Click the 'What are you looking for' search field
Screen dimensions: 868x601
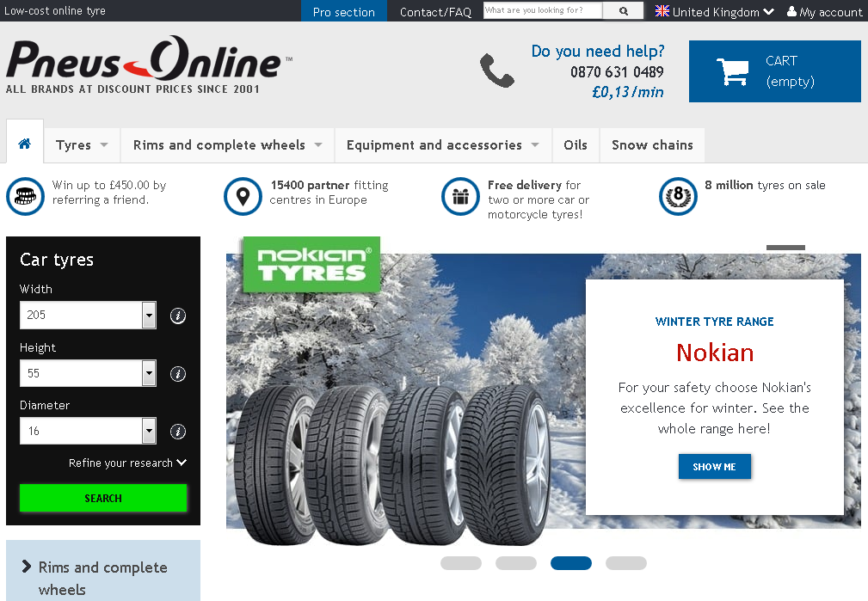(x=543, y=10)
